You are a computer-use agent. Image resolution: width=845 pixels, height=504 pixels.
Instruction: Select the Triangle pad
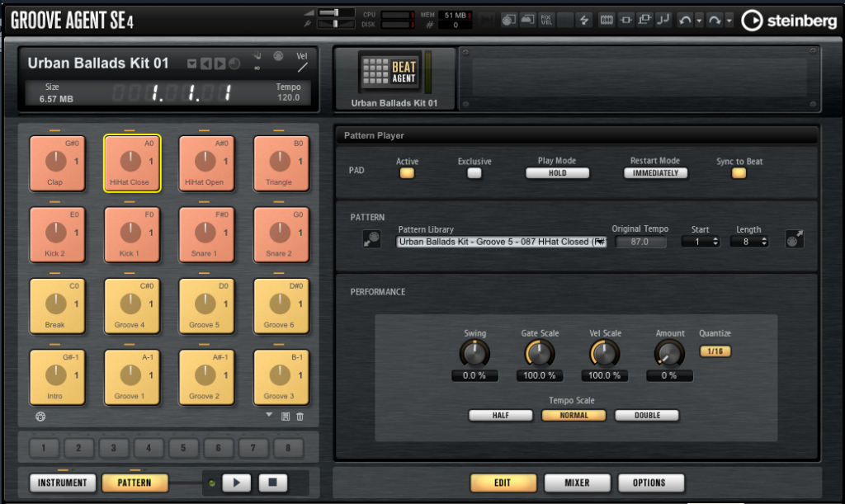coord(281,163)
